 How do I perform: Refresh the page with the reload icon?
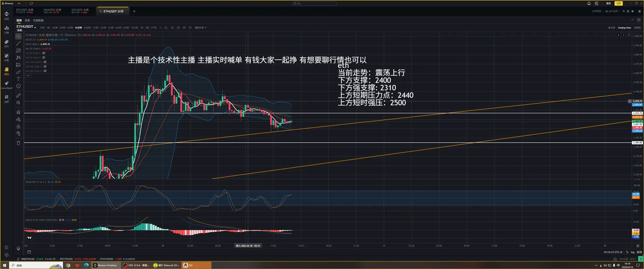31,3
